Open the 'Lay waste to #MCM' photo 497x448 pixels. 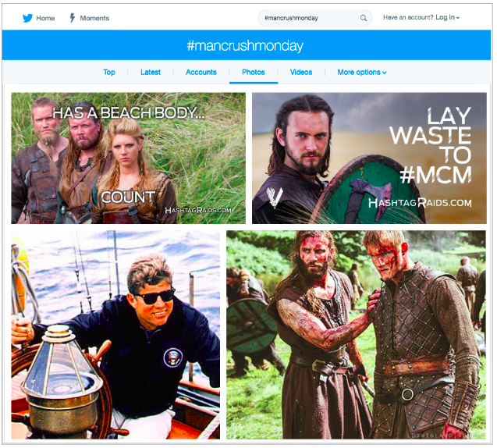click(x=369, y=158)
